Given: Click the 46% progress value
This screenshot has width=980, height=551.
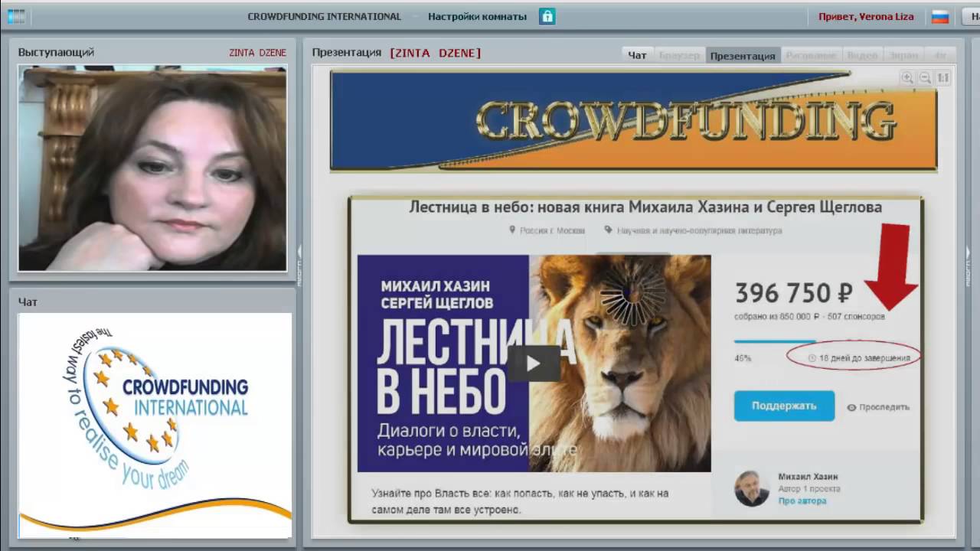Looking at the screenshot, I should 743,358.
